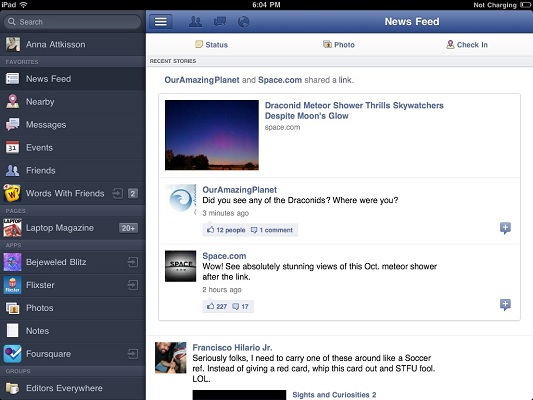Toggle the sidebar menu hamburger button
The image size is (533, 400).
(161, 22)
